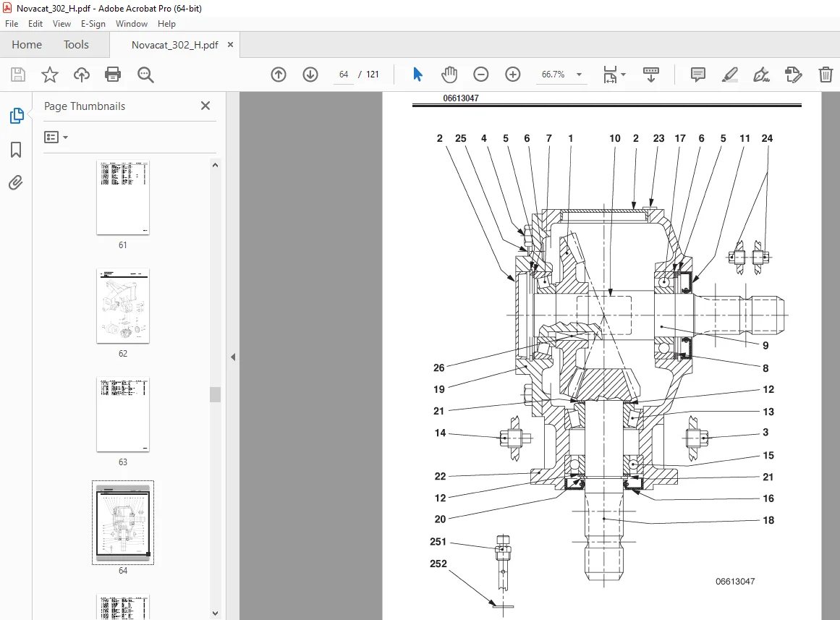Open the Bookmarks pane icon
Screen dimensions: 840x620
point(16,150)
